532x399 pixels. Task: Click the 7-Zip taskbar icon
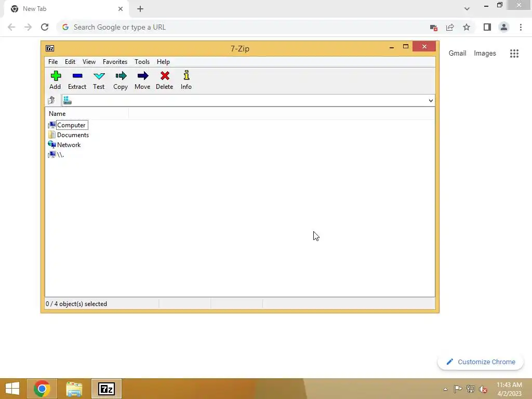(106, 389)
